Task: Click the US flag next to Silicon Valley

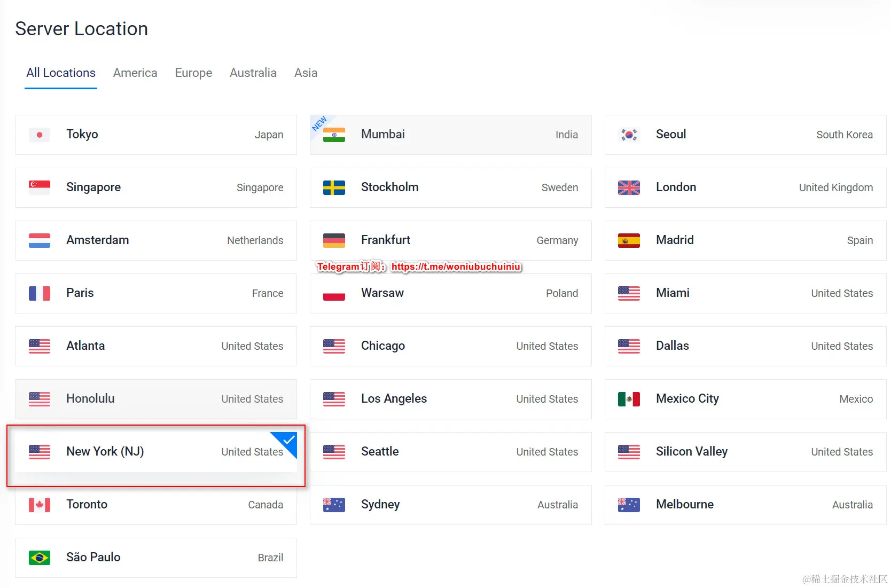Action: pyautogui.click(x=629, y=452)
